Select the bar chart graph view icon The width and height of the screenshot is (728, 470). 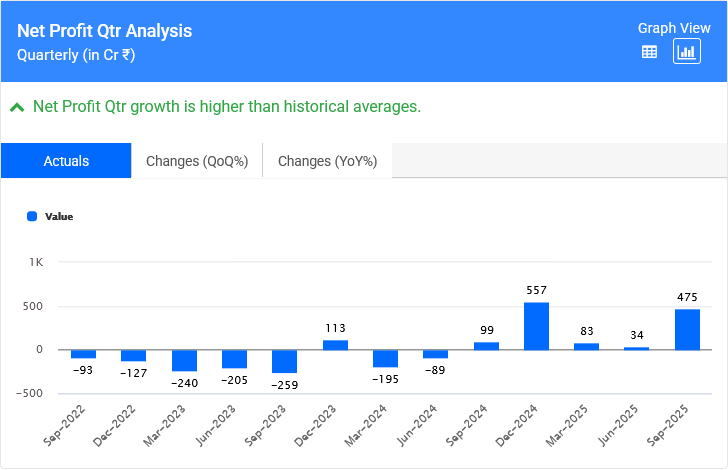(687, 52)
